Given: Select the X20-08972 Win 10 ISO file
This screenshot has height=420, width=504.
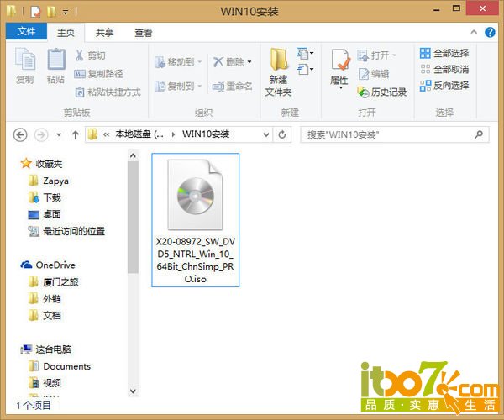Looking at the screenshot, I should click(x=196, y=220).
